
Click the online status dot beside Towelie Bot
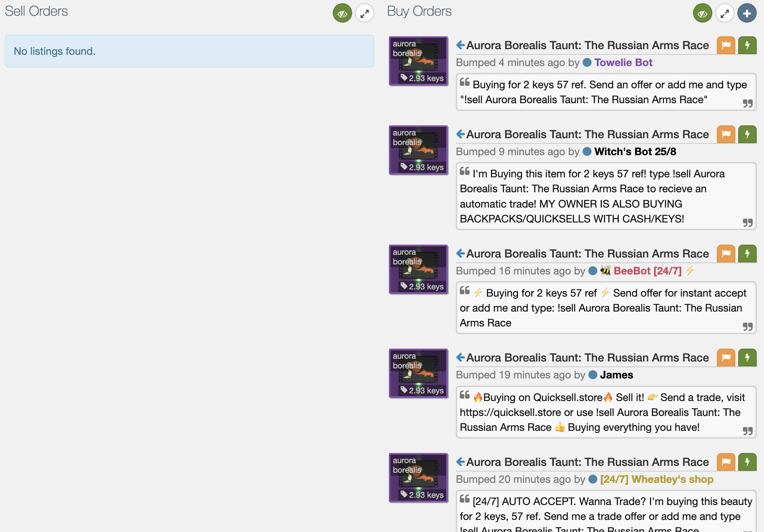[x=587, y=62]
